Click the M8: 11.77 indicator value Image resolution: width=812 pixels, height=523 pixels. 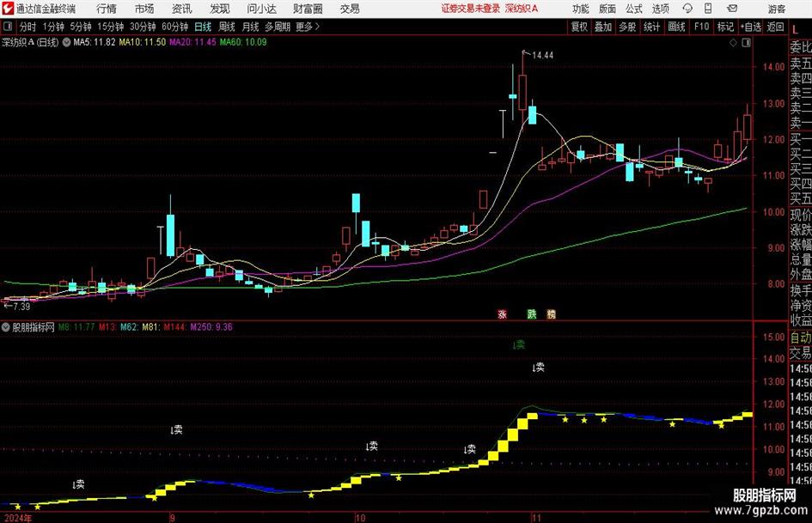click(76, 327)
